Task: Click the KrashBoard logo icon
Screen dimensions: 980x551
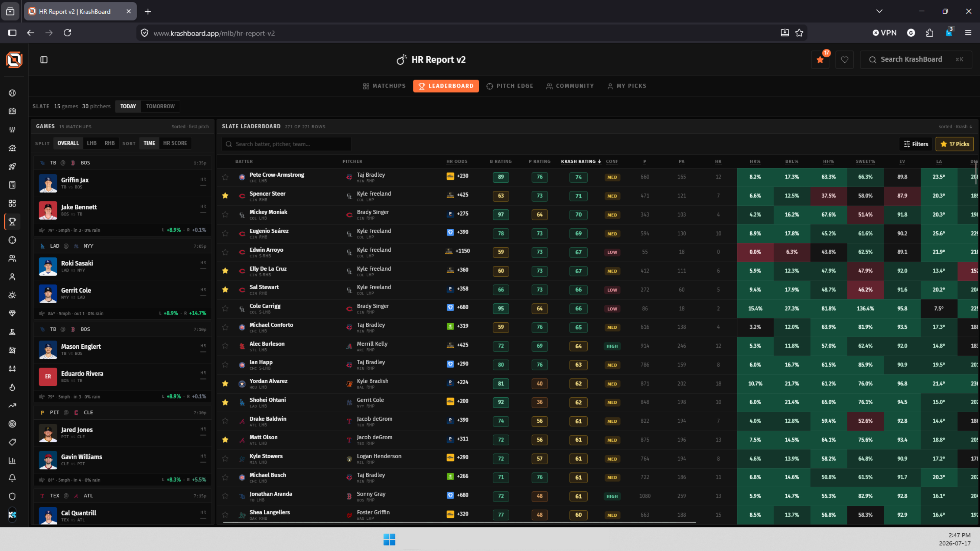Action: (14, 60)
